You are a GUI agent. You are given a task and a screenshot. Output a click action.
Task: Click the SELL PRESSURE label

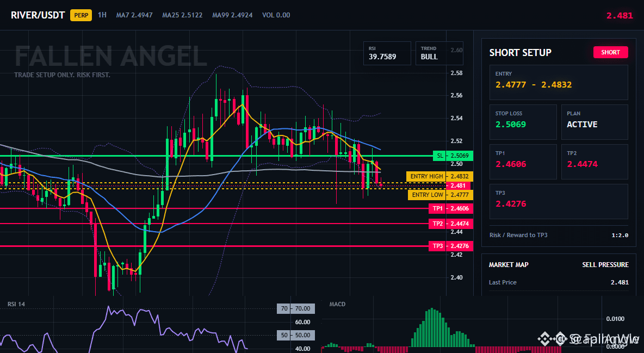click(x=605, y=265)
